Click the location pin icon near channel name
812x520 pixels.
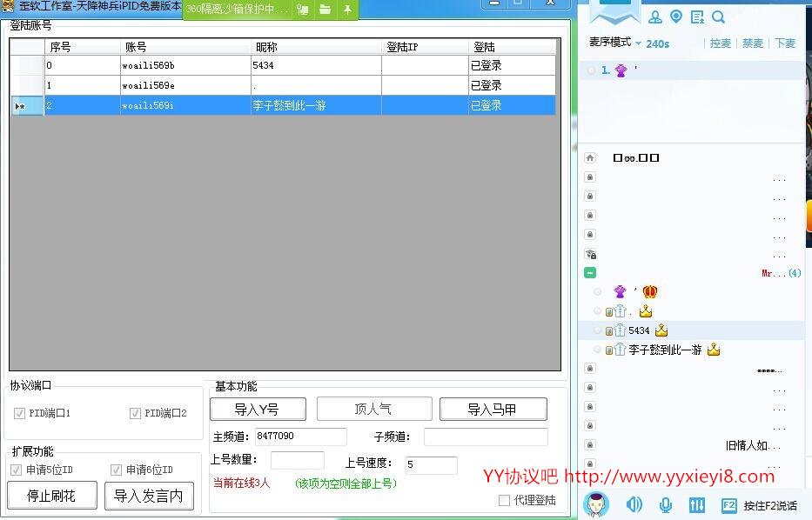click(677, 17)
